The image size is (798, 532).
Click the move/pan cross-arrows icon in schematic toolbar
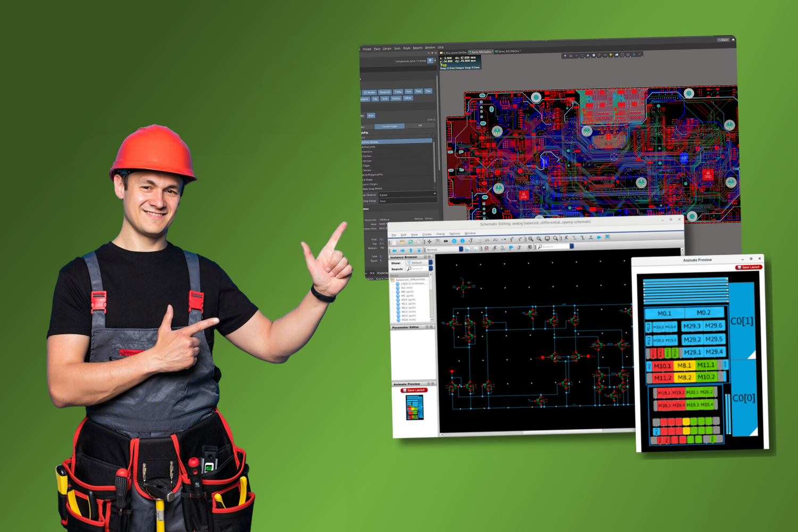[429, 242]
